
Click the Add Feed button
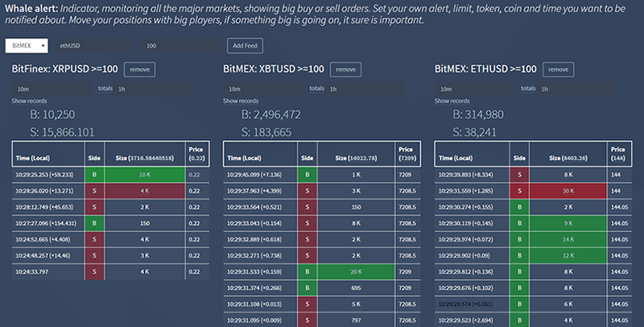245,46
